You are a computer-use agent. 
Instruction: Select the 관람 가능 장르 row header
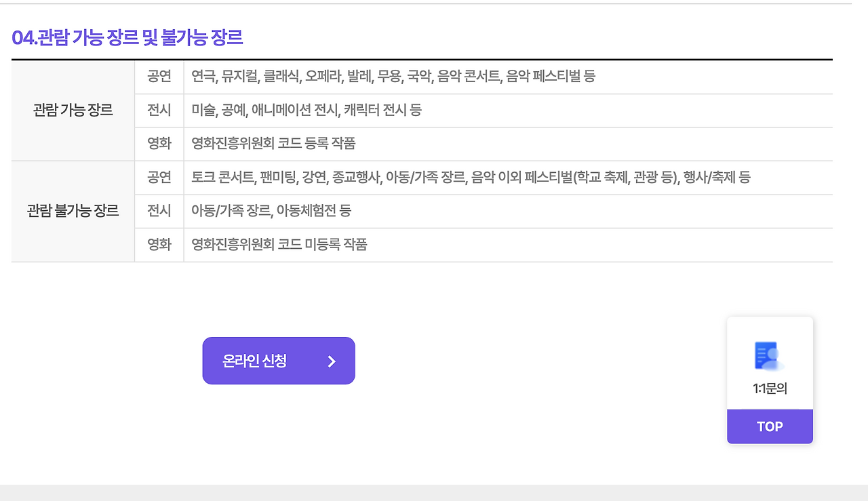tap(73, 110)
